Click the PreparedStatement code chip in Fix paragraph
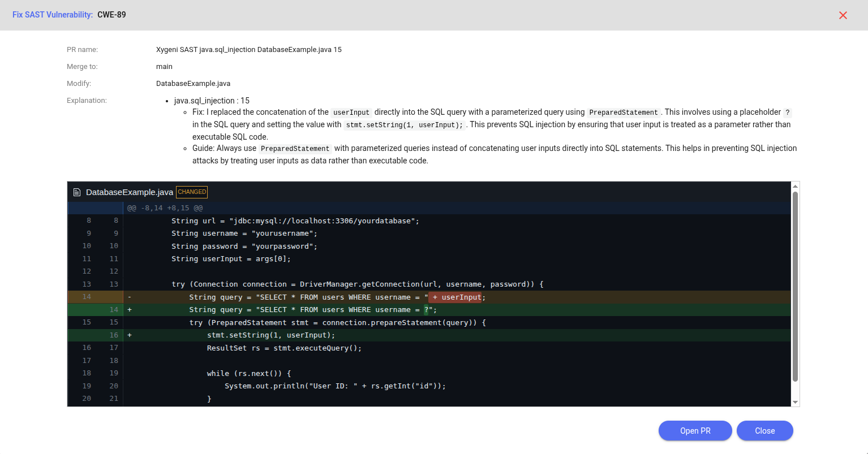Viewport: 868px width, 454px height. point(624,113)
